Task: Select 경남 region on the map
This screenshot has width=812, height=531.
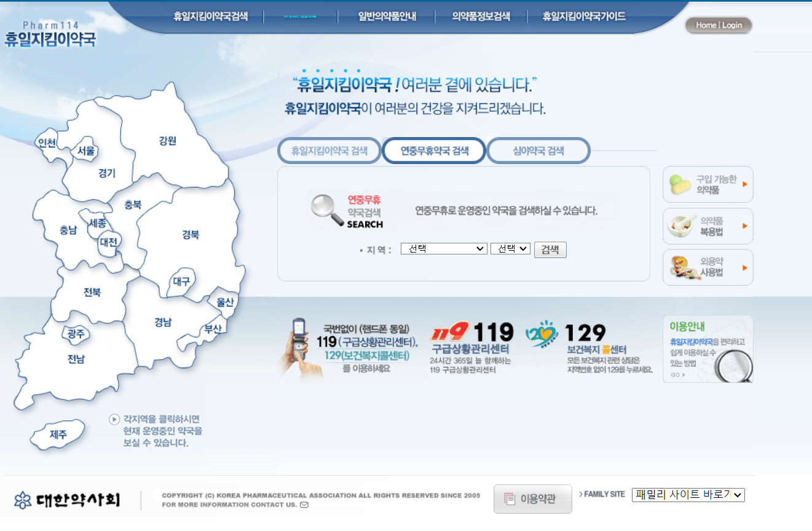Action: pyautogui.click(x=163, y=322)
